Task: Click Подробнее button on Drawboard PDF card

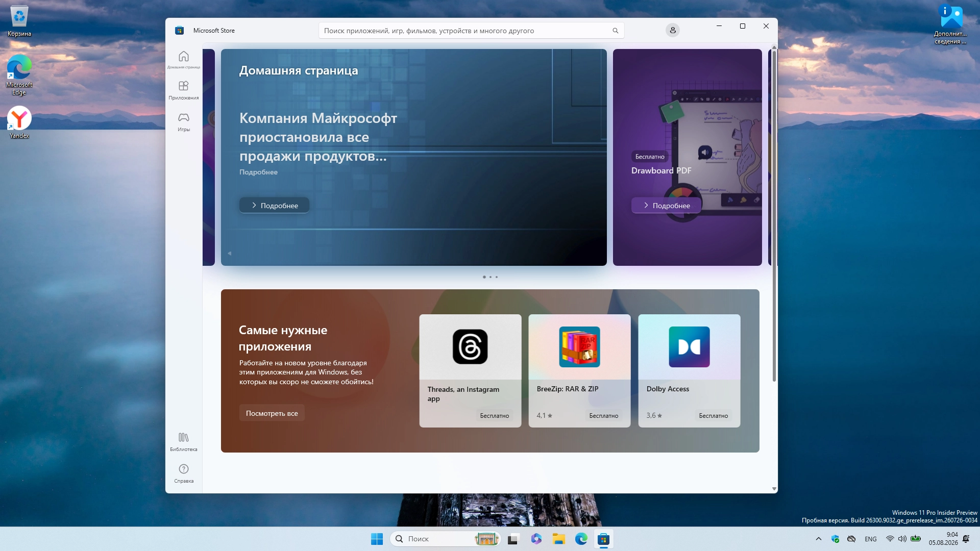Action: 666,205
